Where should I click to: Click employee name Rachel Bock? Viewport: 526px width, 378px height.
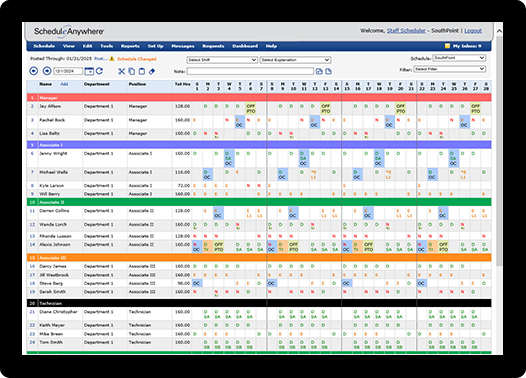(x=52, y=120)
